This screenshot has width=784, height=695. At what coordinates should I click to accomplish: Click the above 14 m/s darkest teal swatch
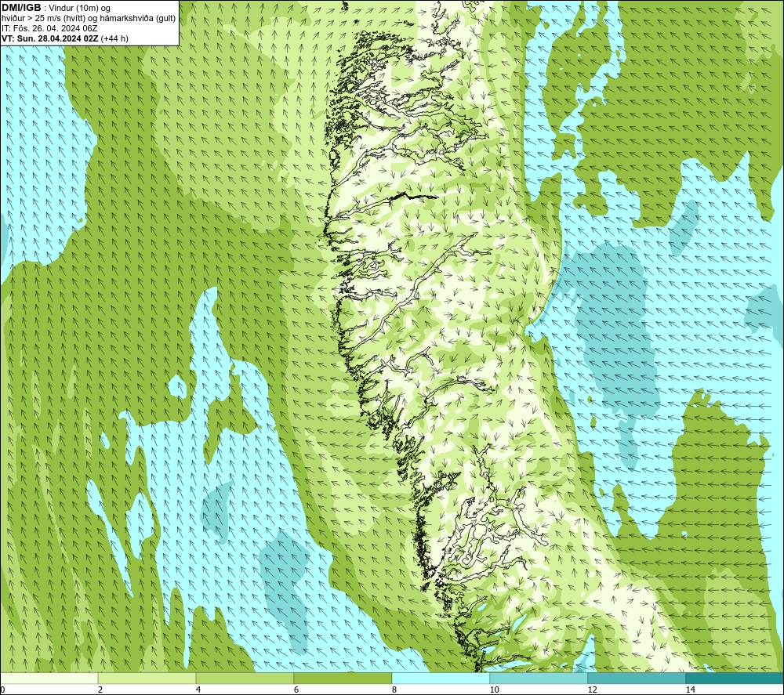coord(735,678)
